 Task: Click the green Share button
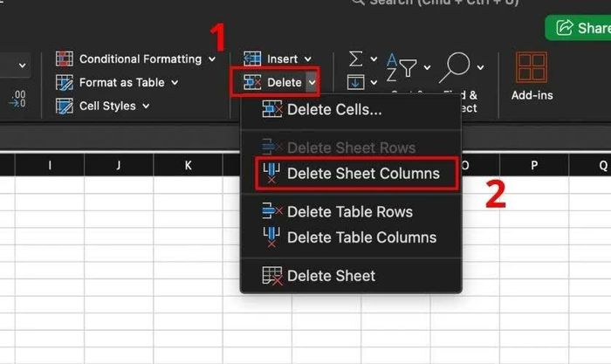tap(578, 28)
